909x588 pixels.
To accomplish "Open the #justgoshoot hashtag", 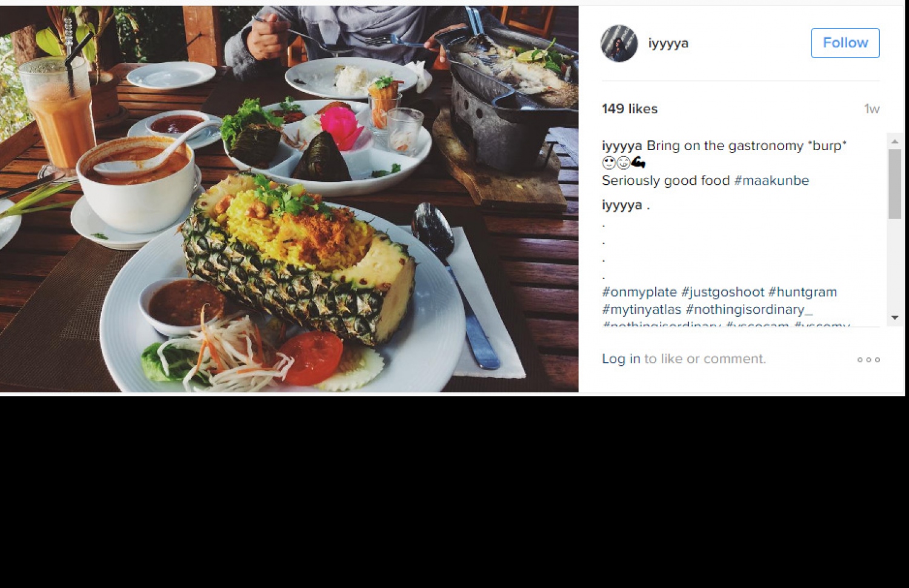I will (723, 292).
